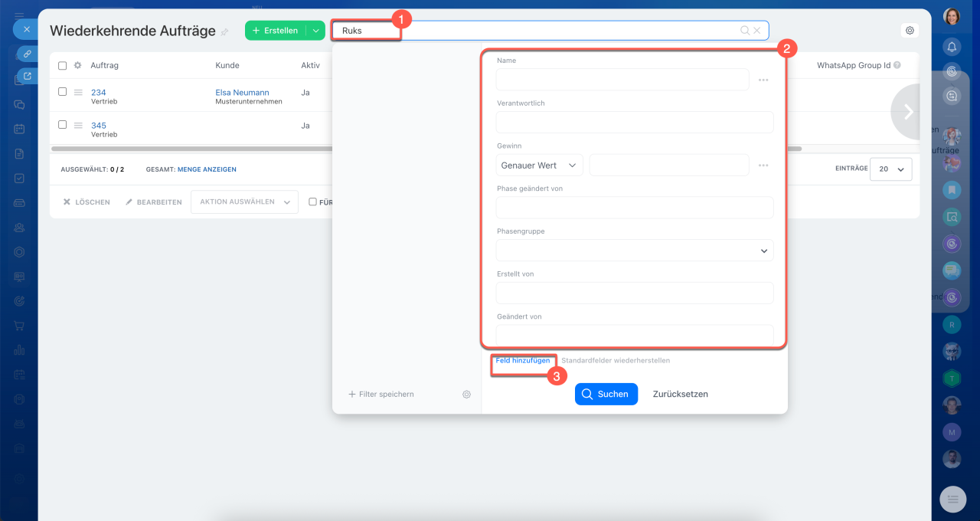Open filter presets gear icon

pos(466,394)
